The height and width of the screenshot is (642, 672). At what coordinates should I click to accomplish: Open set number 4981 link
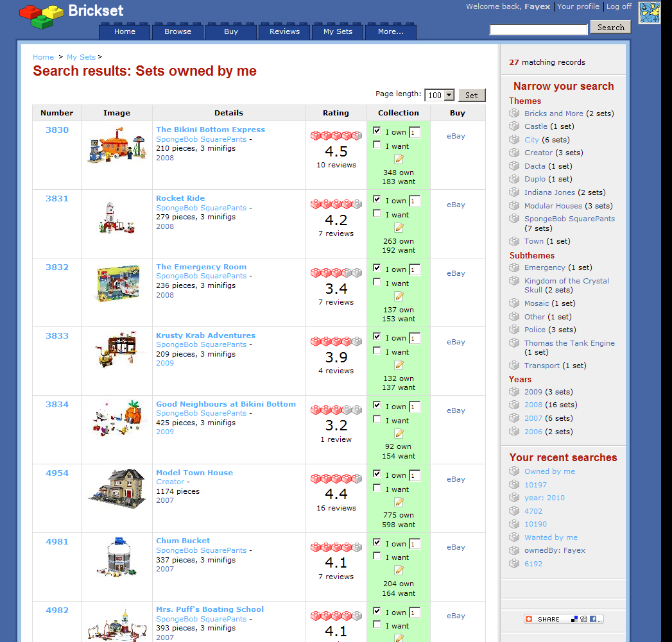point(57,542)
